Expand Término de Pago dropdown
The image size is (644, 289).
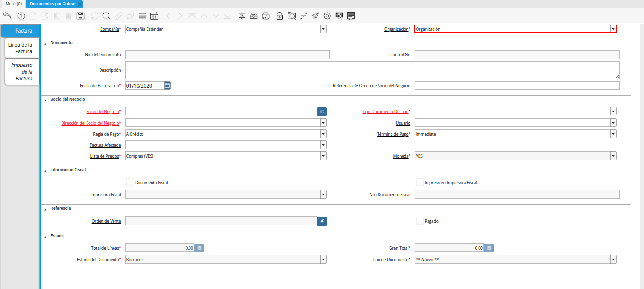tap(613, 134)
